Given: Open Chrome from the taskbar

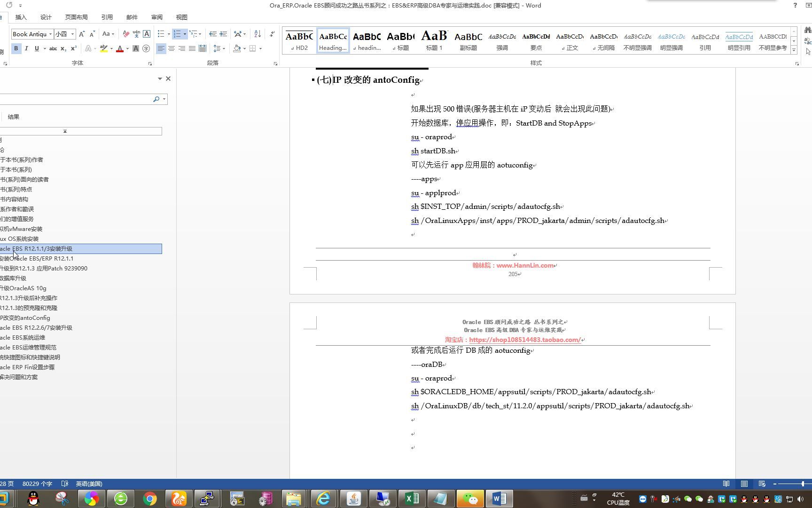Looking at the screenshot, I should pyautogui.click(x=150, y=498).
